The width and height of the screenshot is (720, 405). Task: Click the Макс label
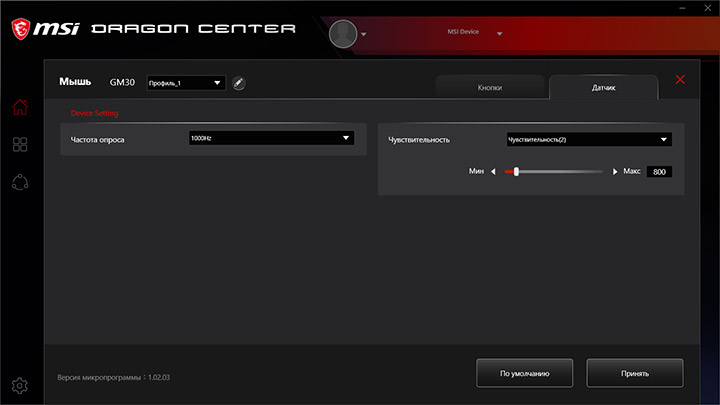[632, 171]
